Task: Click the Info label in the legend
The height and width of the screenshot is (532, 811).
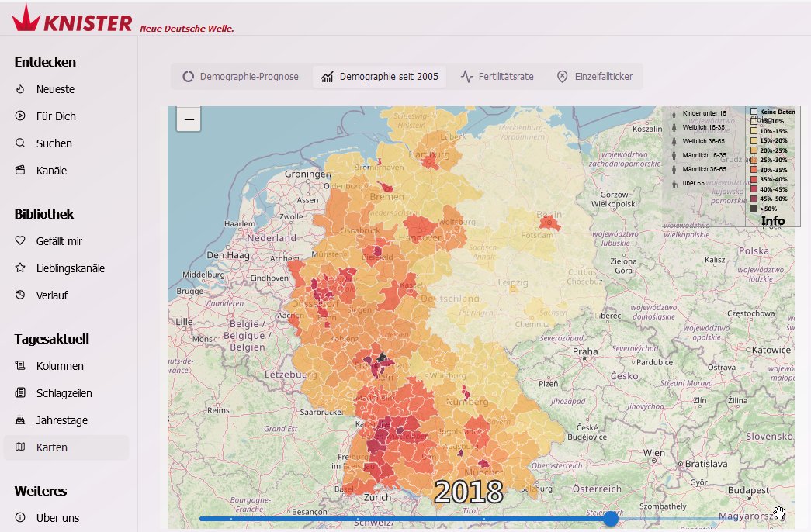Action: click(773, 221)
